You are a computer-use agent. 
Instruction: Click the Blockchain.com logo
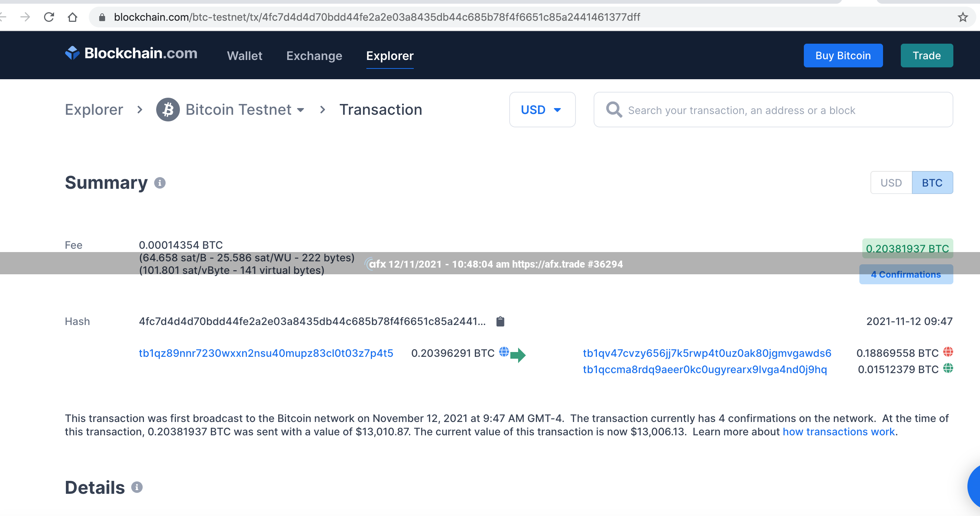[131, 53]
